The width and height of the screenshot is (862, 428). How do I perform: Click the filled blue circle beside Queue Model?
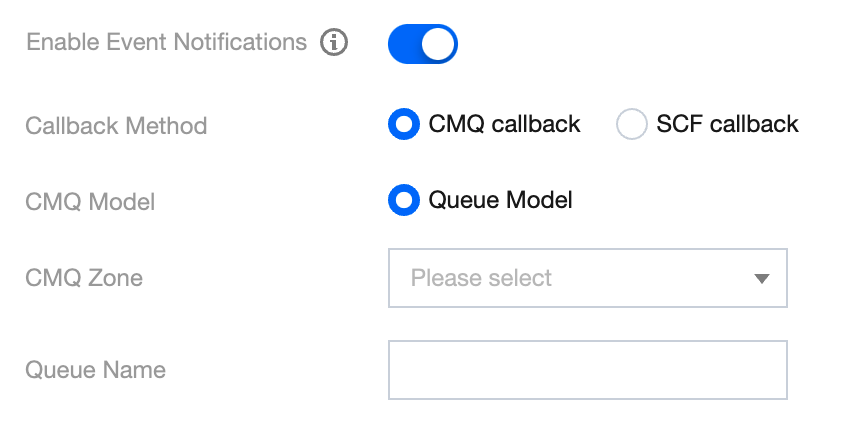click(x=403, y=201)
